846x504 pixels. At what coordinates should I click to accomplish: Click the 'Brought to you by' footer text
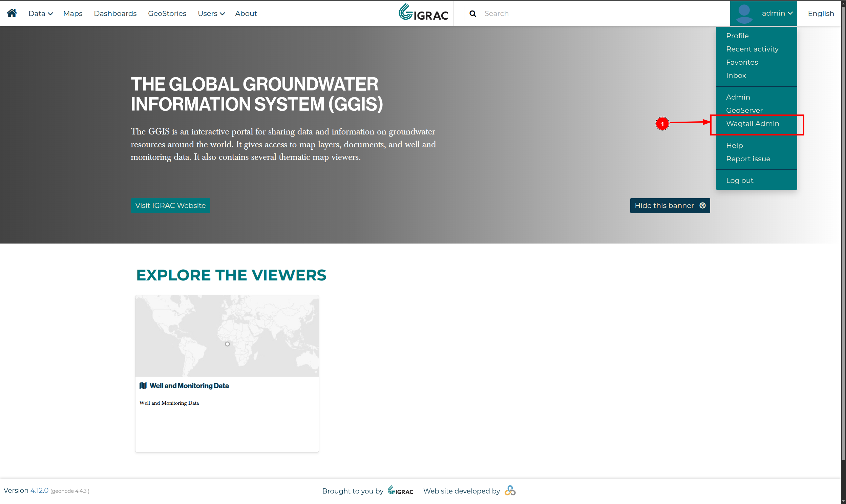click(353, 491)
